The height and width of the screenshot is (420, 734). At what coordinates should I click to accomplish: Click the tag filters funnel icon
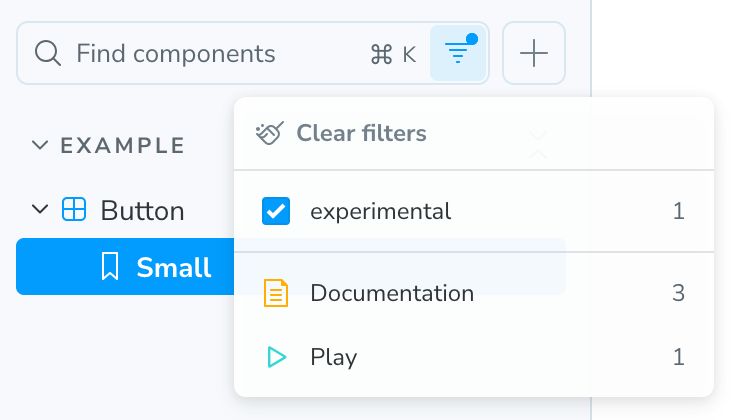tap(458, 53)
